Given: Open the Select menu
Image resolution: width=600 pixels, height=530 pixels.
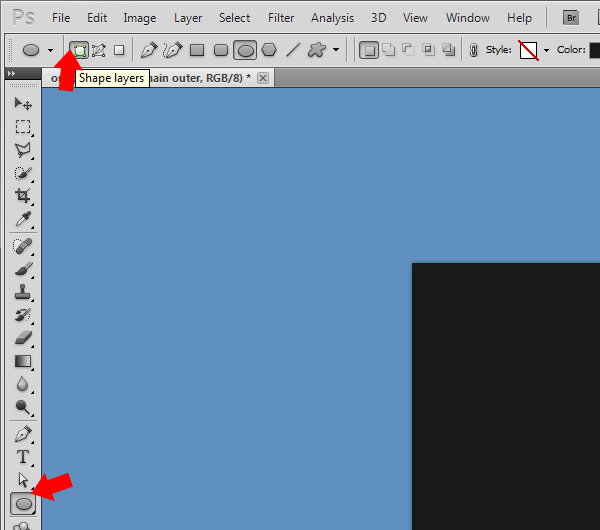Looking at the screenshot, I should click(235, 18).
